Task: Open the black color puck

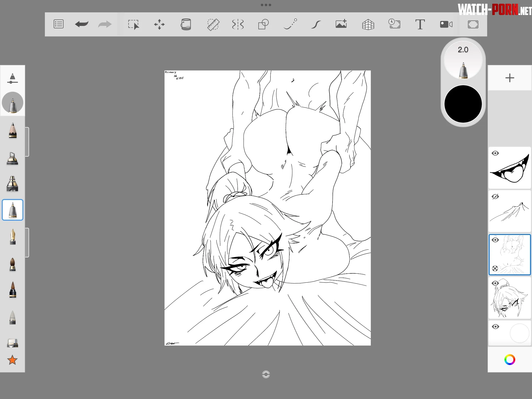Action: click(463, 104)
